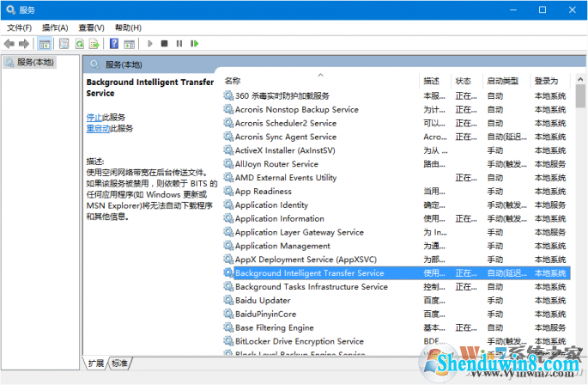Select Application Layer Gateway Service row
The image size is (588, 385).
click(397, 232)
